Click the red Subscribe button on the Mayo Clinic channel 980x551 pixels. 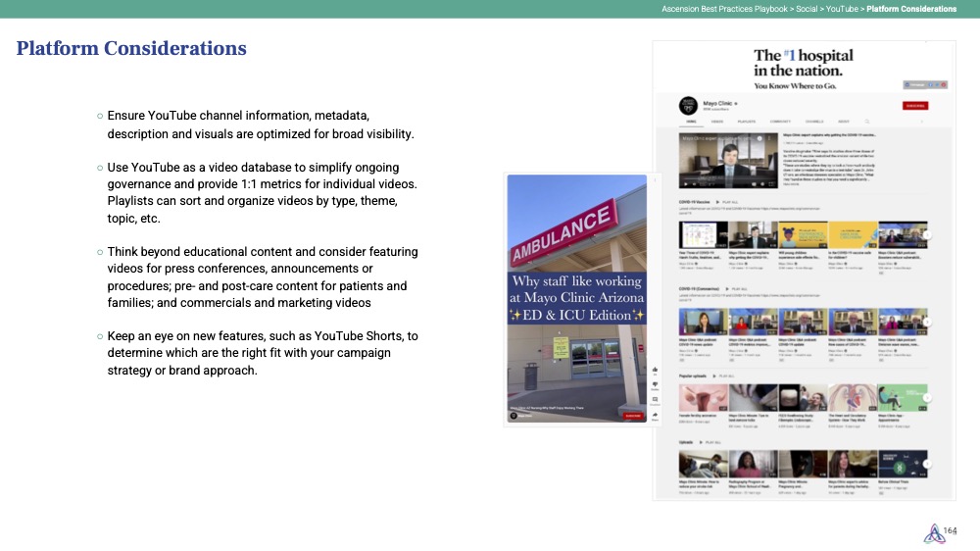tap(915, 105)
